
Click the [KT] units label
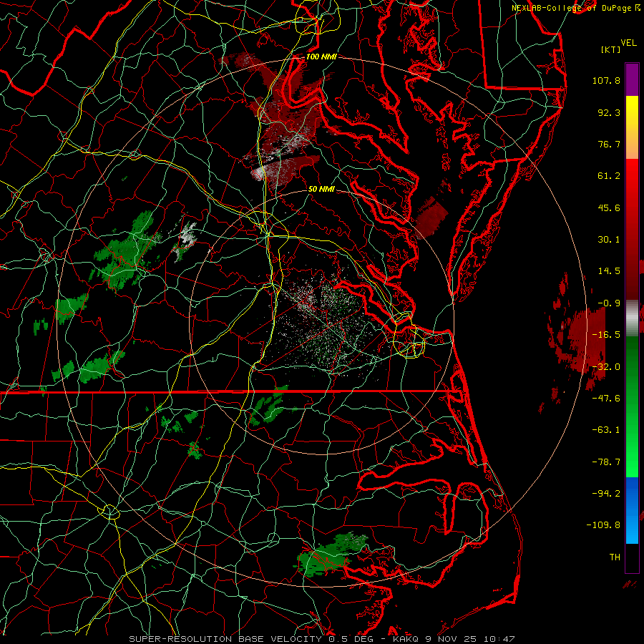[611, 49]
